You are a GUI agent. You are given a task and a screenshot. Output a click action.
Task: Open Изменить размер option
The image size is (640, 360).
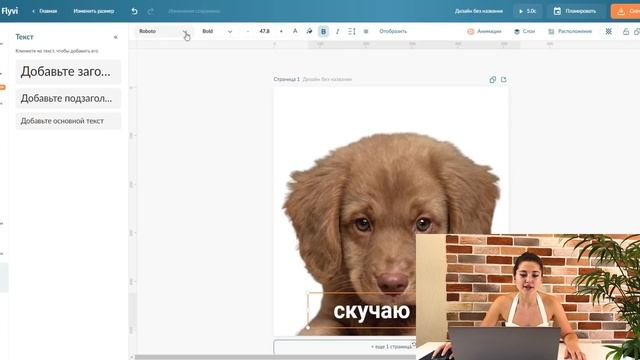click(93, 11)
